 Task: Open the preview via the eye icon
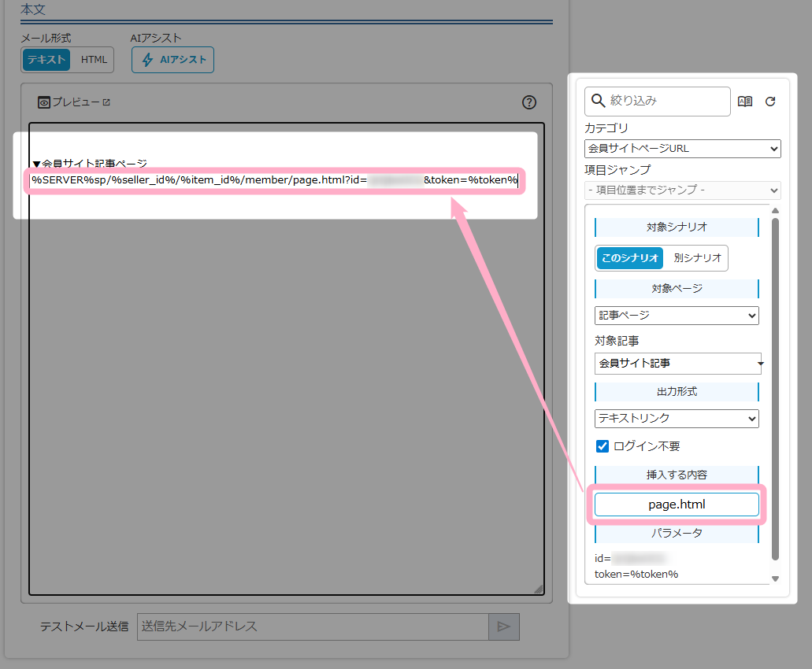click(44, 102)
